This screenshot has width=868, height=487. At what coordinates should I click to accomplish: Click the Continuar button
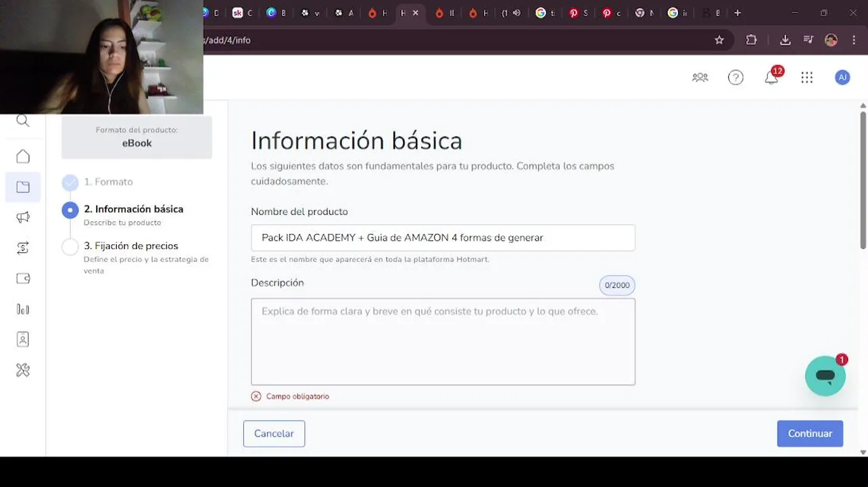pyautogui.click(x=810, y=434)
